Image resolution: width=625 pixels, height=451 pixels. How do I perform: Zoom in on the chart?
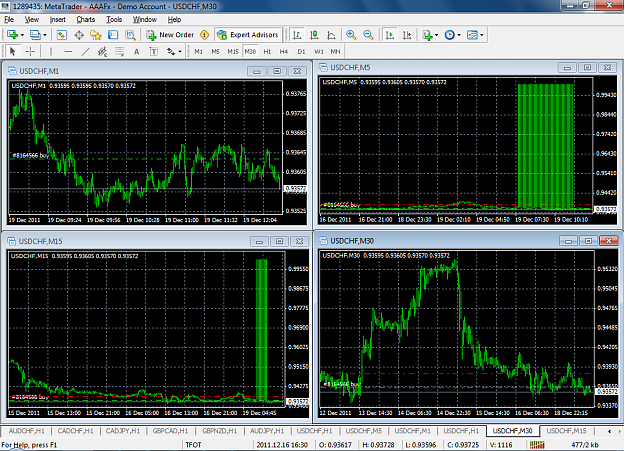click(351, 35)
